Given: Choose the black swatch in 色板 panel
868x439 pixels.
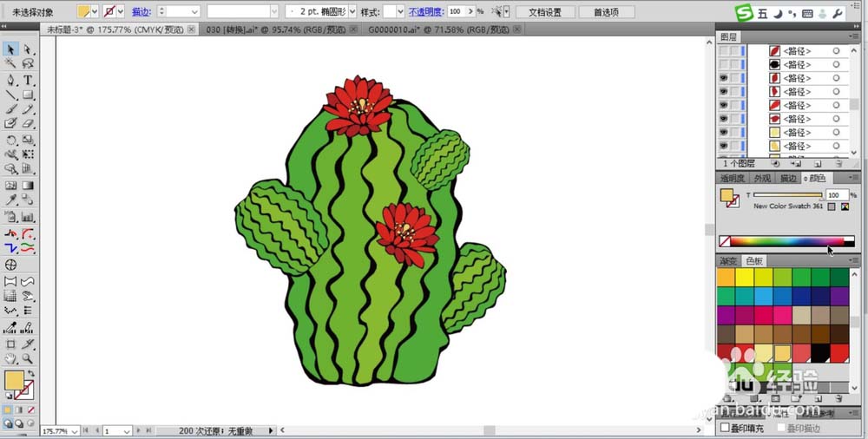Looking at the screenshot, I should point(820,353).
